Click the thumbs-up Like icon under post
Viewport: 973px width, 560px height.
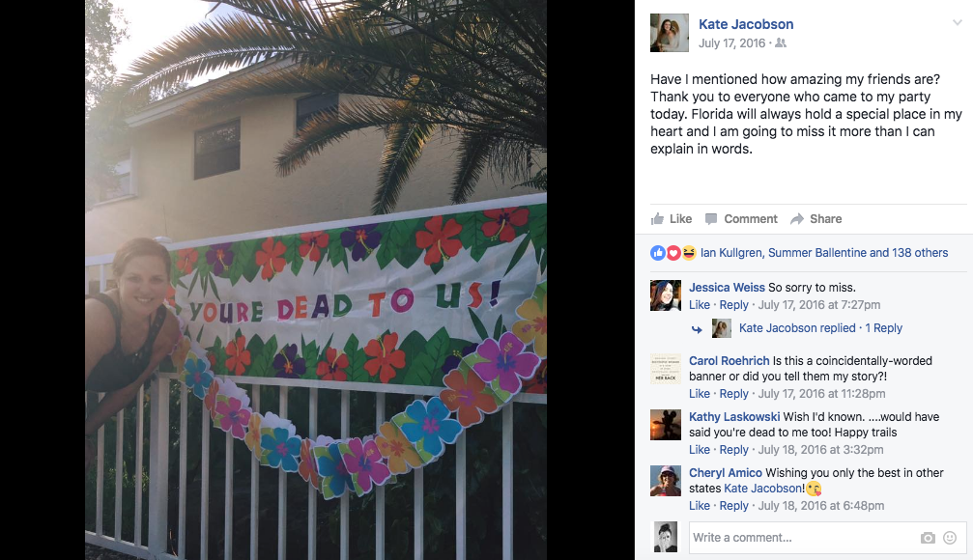(657, 218)
